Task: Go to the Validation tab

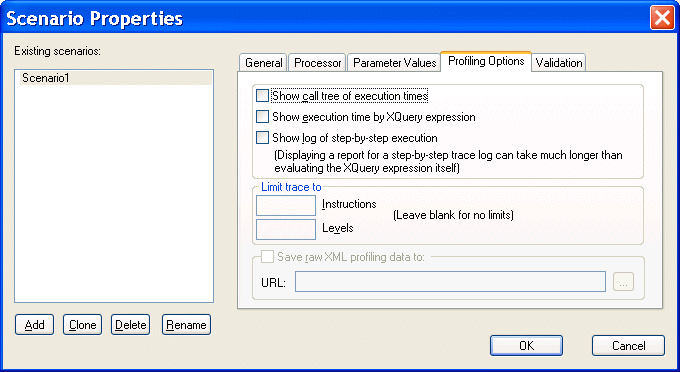Action: (x=559, y=63)
